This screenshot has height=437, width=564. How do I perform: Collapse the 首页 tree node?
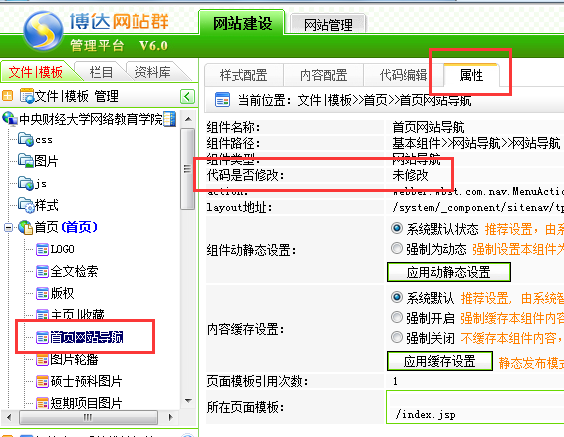pos(8,227)
